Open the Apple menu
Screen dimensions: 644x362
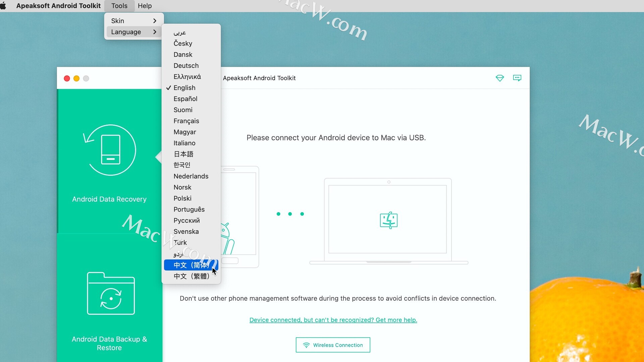[3, 6]
